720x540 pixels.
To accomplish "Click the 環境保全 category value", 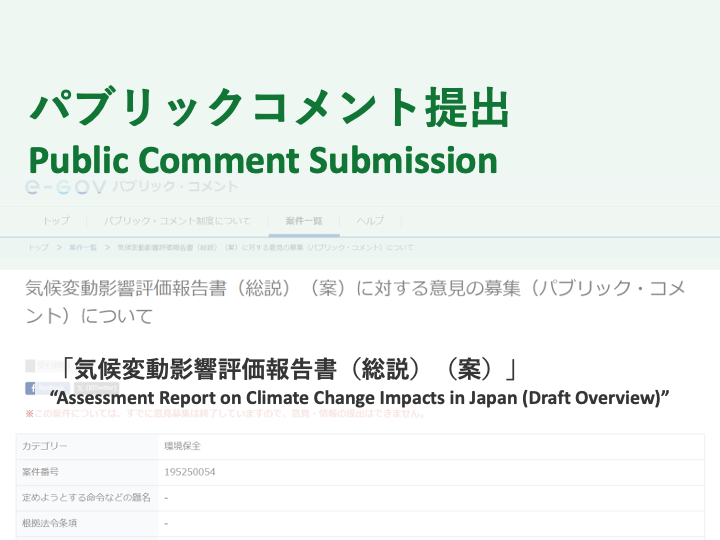I will 182,446.
